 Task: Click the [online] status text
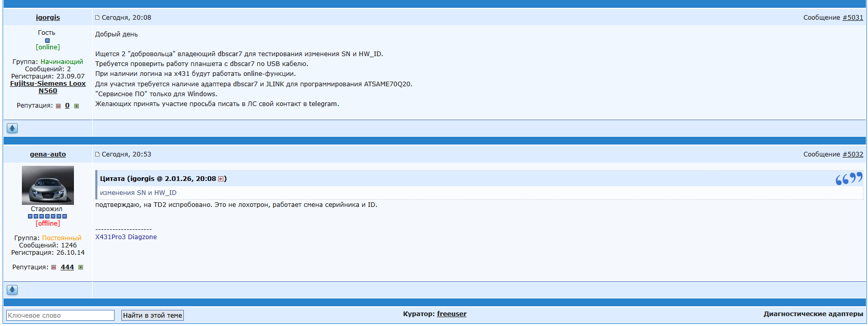(x=48, y=47)
